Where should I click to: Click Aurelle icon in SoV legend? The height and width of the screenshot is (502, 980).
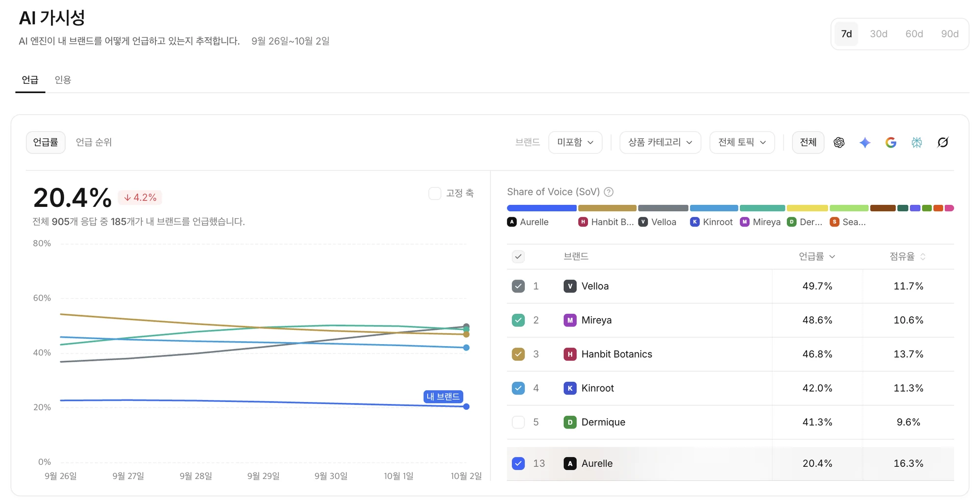pyautogui.click(x=512, y=222)
